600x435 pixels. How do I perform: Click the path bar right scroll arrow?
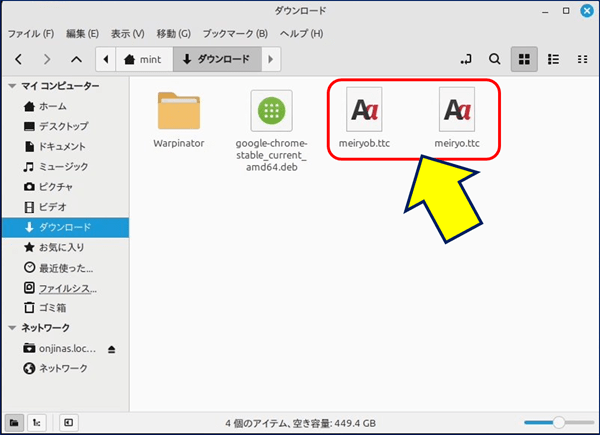[271, 59]
